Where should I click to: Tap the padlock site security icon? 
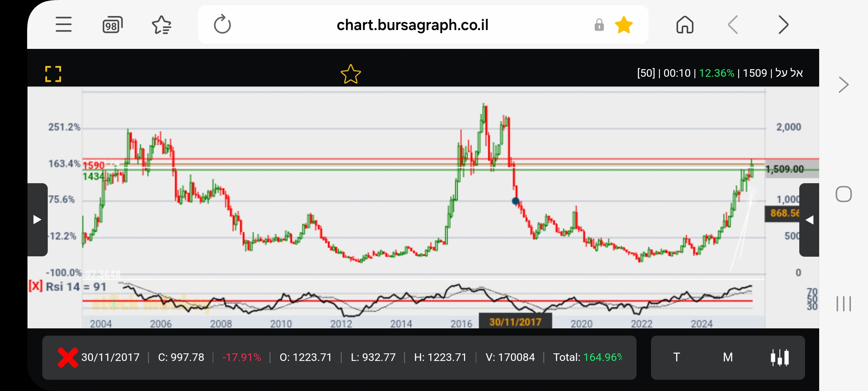[x=599, y=25]
